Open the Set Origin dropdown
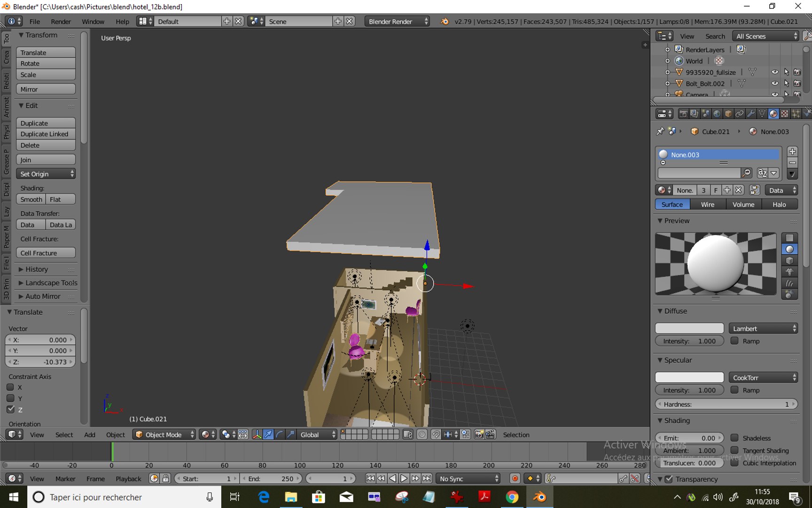The width and height of the screenshot is (812, 508). point(46,174)
